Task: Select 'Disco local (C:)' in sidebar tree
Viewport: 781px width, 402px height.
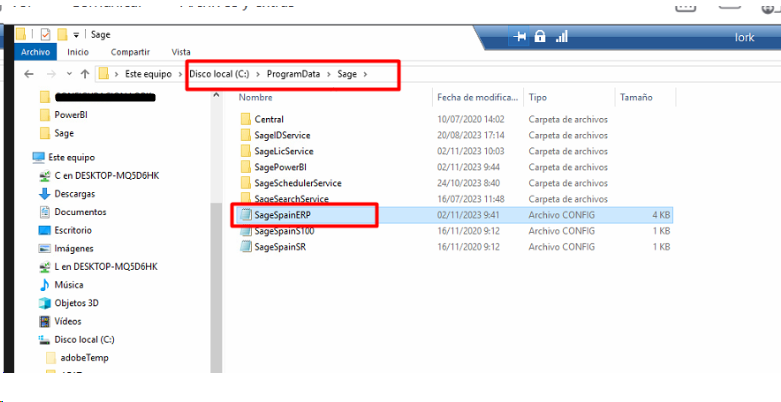Action: click(x=85, y=340)
